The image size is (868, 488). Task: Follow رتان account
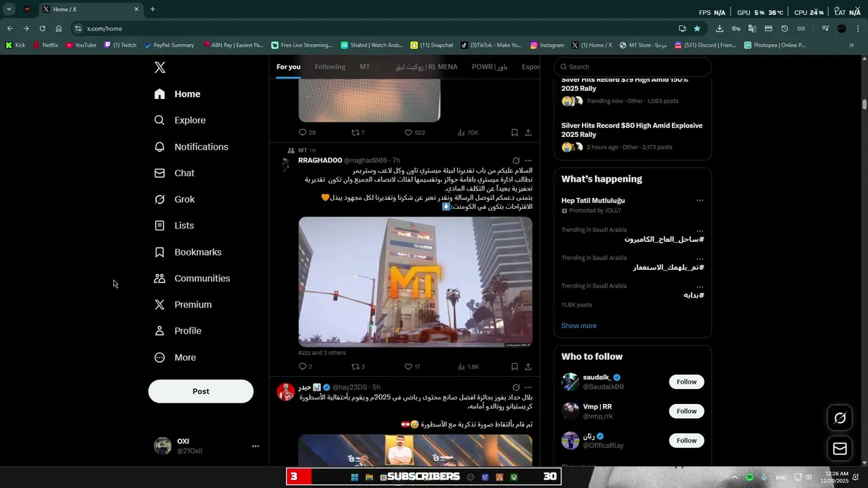tap(686, 441)
